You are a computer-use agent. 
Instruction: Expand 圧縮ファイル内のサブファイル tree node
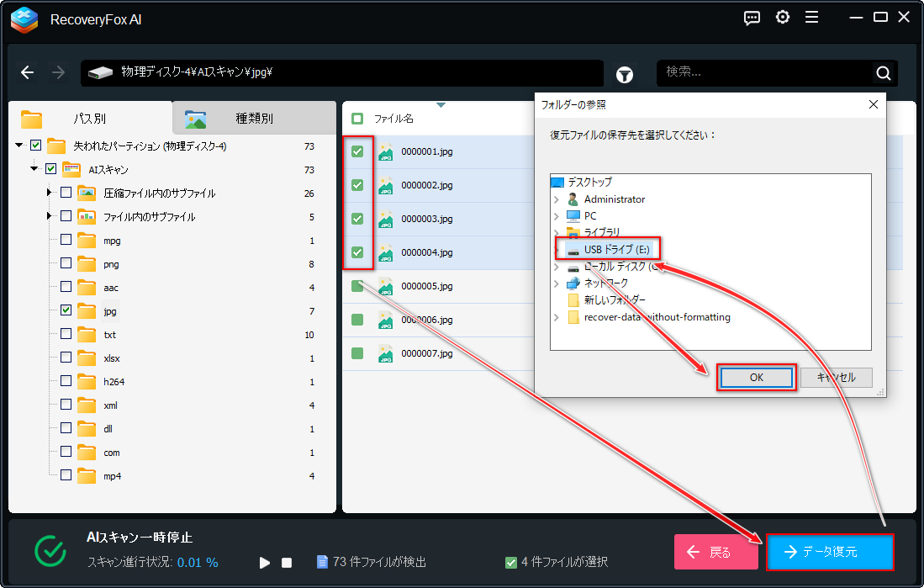point(49,193)
